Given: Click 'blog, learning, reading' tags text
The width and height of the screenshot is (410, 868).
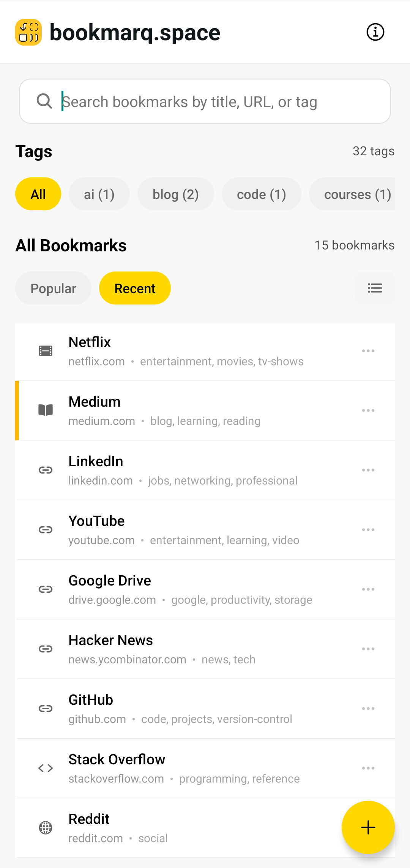Looking at the screenshot, I should (205, 421).
